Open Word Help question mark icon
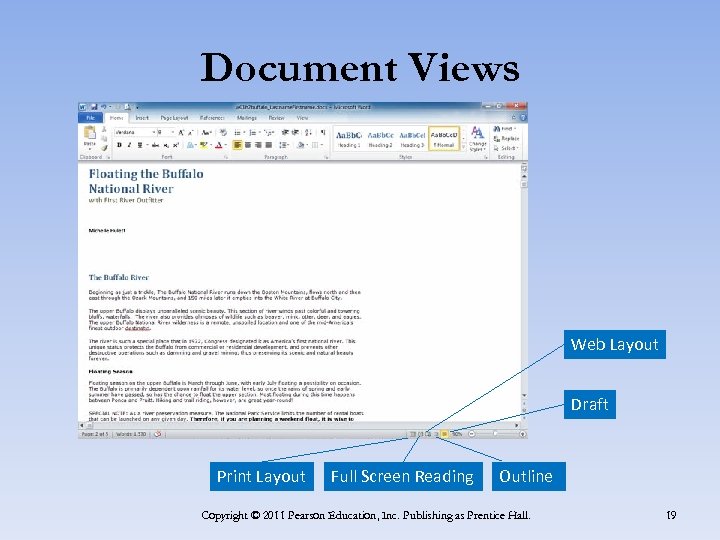This screenshot has height=540, width=720. coord(523,118)
